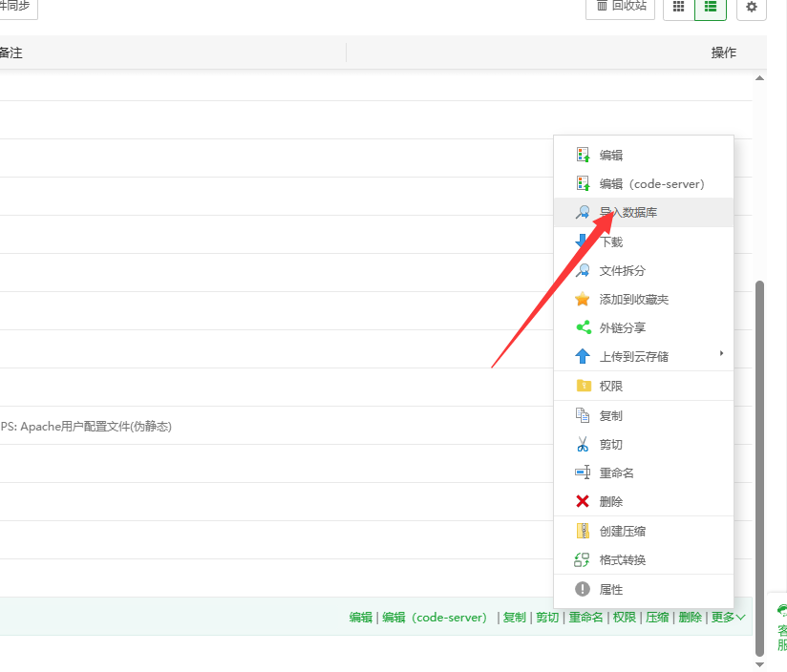The image size is (787, 672).
Task: Click 重命名 link in bottom row
Action: [585, 618]
